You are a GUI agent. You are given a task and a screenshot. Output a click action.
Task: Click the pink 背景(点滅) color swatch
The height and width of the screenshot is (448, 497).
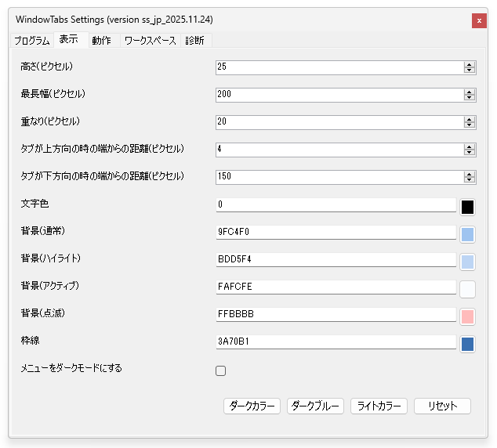pyautogui.click(x=467, y=316)
